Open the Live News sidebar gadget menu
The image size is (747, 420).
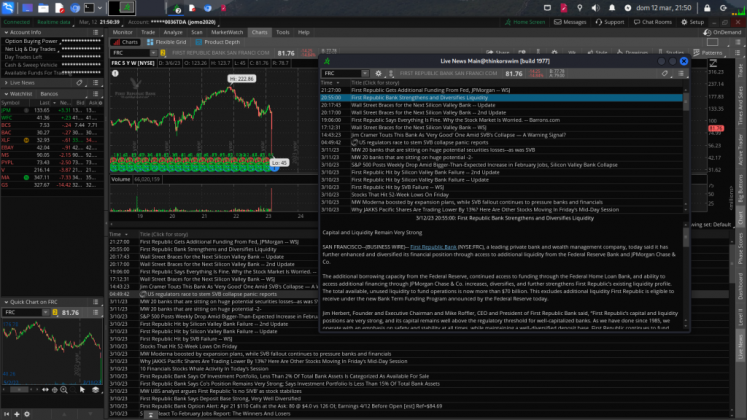(96, 83)
